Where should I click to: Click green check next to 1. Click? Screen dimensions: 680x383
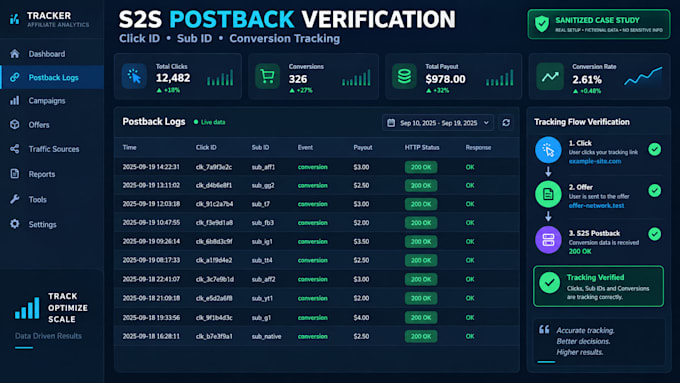point(655,150)
